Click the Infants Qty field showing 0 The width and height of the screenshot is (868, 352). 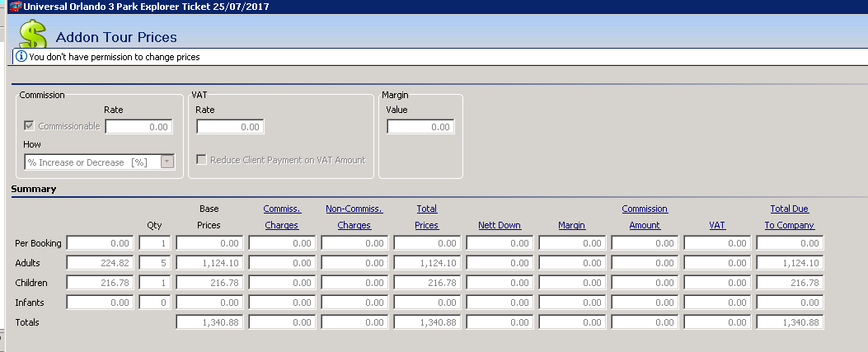click(155, 303)
